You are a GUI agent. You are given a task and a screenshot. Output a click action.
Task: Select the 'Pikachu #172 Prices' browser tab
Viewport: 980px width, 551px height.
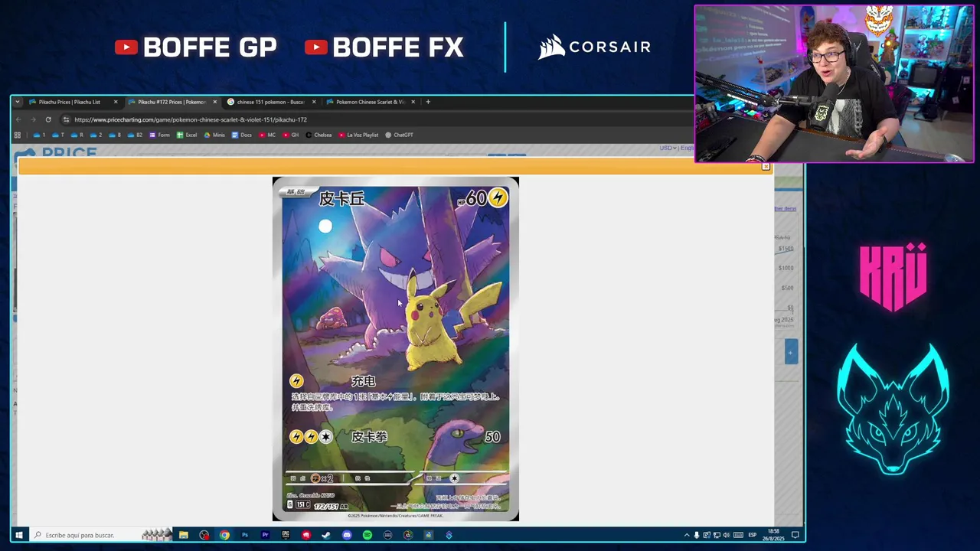[171, 102]
